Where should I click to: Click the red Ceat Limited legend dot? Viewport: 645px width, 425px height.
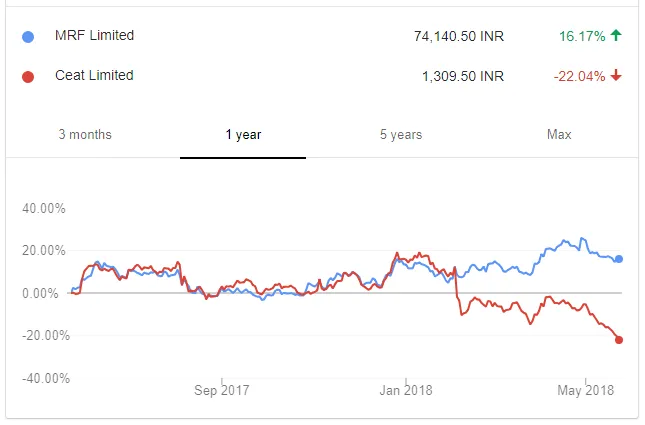coord(28,76)
